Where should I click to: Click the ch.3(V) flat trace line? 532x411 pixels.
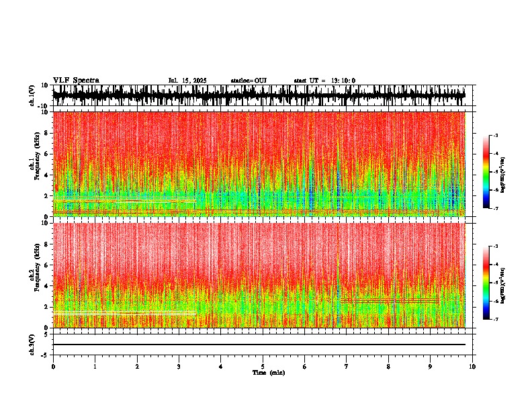(259, 345)
